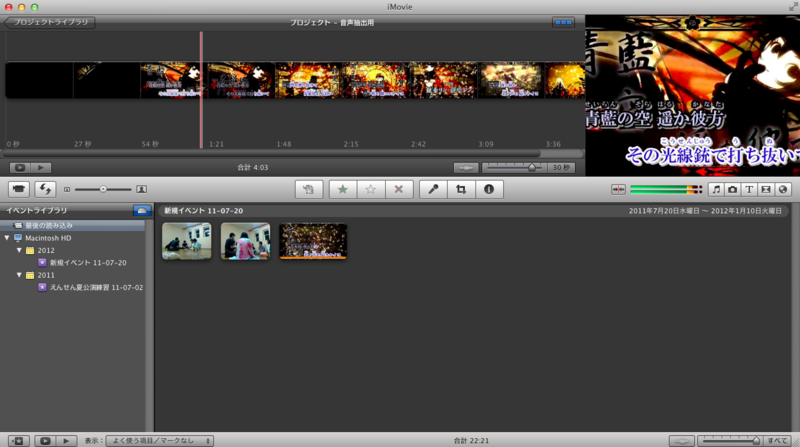Screen dimensions: 800x447
Task: Toggle grouping events by disk button
Action: (x=142, y=210)
